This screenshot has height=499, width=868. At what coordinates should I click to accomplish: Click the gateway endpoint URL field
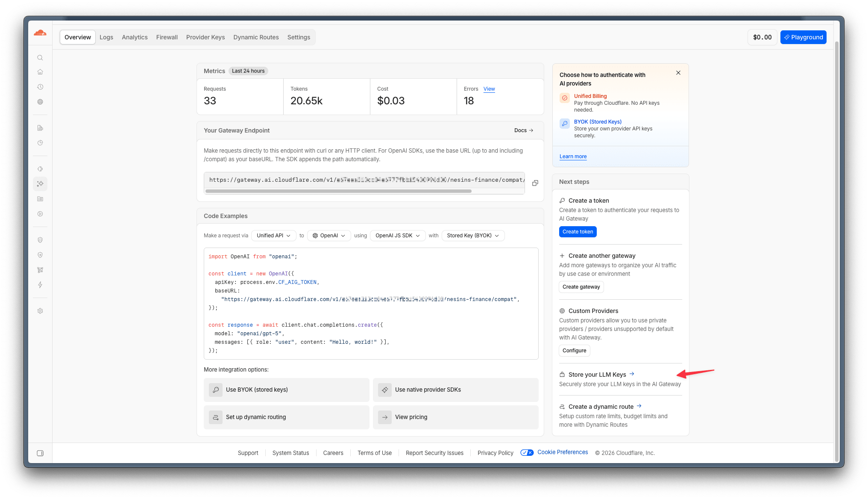tap(364, 180)
